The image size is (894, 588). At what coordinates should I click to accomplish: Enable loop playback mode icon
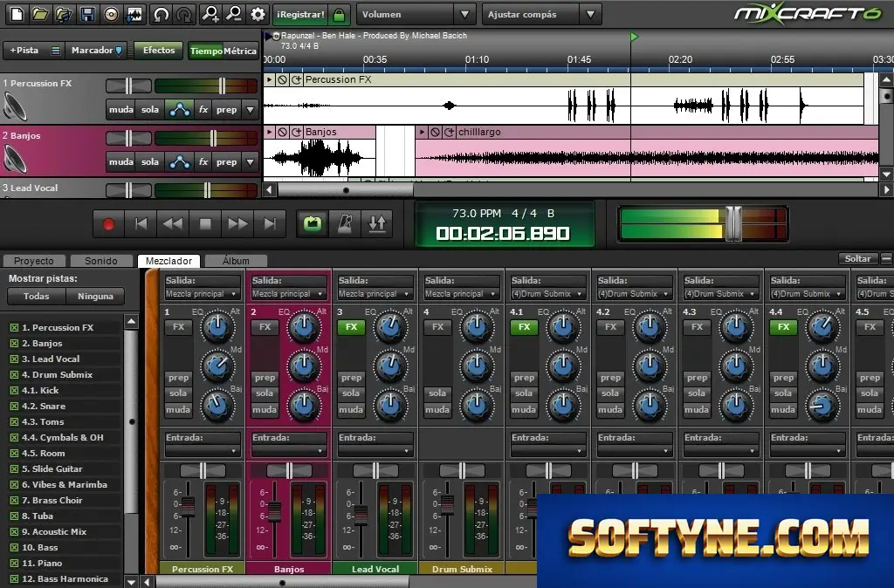(x=313, y=224)
